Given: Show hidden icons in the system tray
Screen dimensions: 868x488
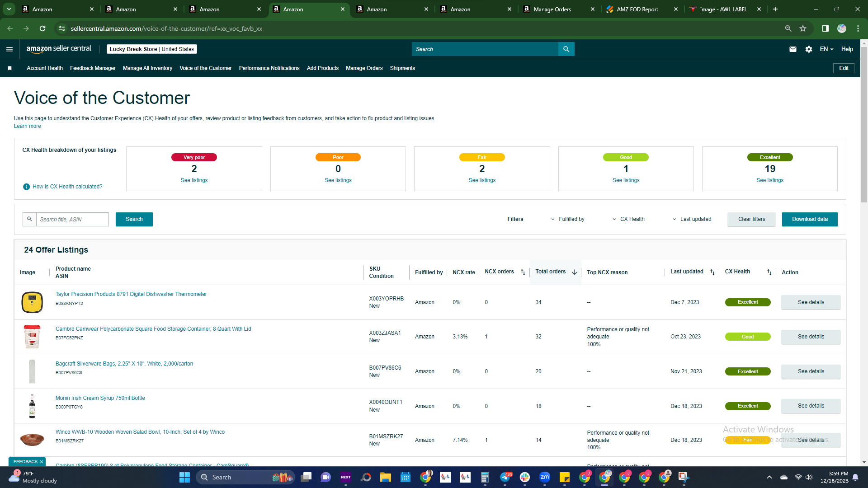Looking at the screenshot, I should (x=769, y=477).
